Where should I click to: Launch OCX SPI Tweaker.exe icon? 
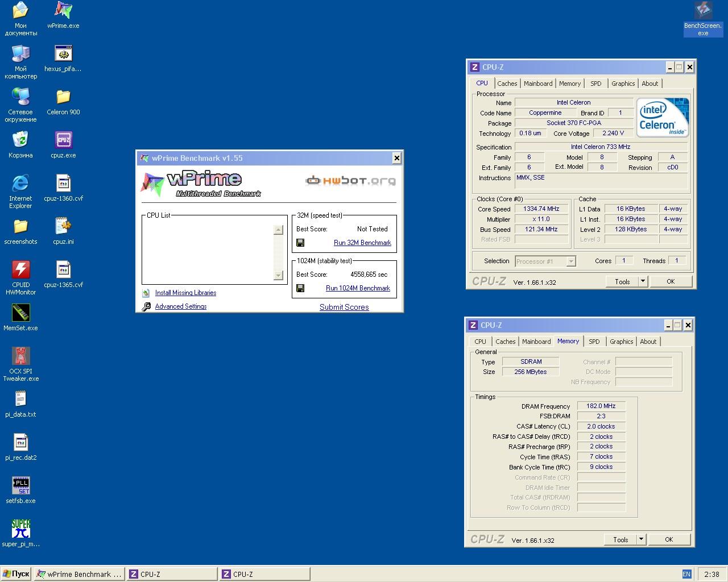click(20, 364)
